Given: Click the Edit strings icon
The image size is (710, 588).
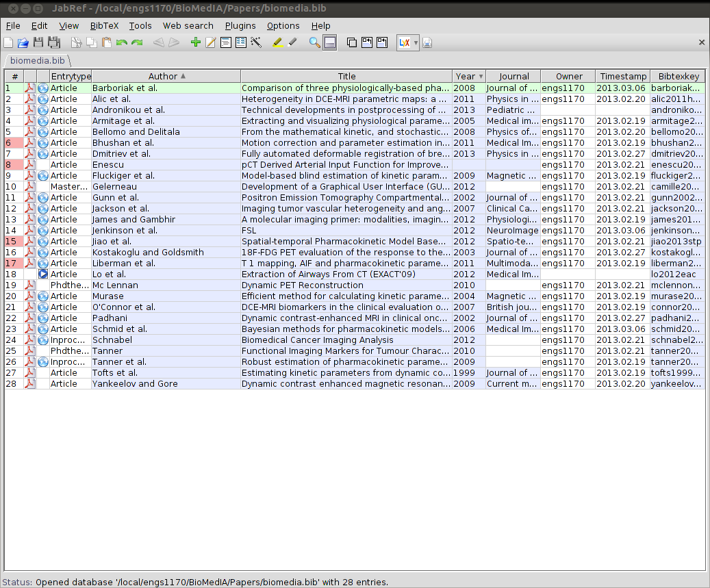Looking at the screenshot, I should pos(241,42).
